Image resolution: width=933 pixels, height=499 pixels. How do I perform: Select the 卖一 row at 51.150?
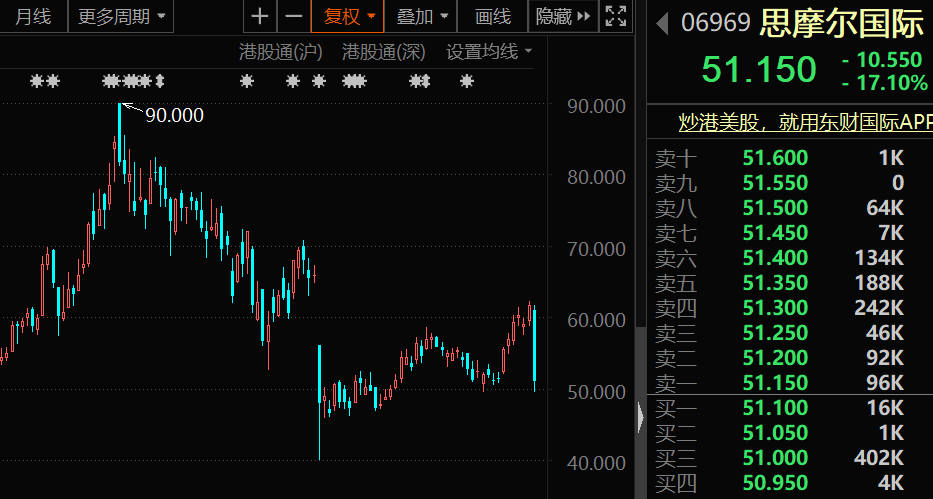[x=790, y=383]
